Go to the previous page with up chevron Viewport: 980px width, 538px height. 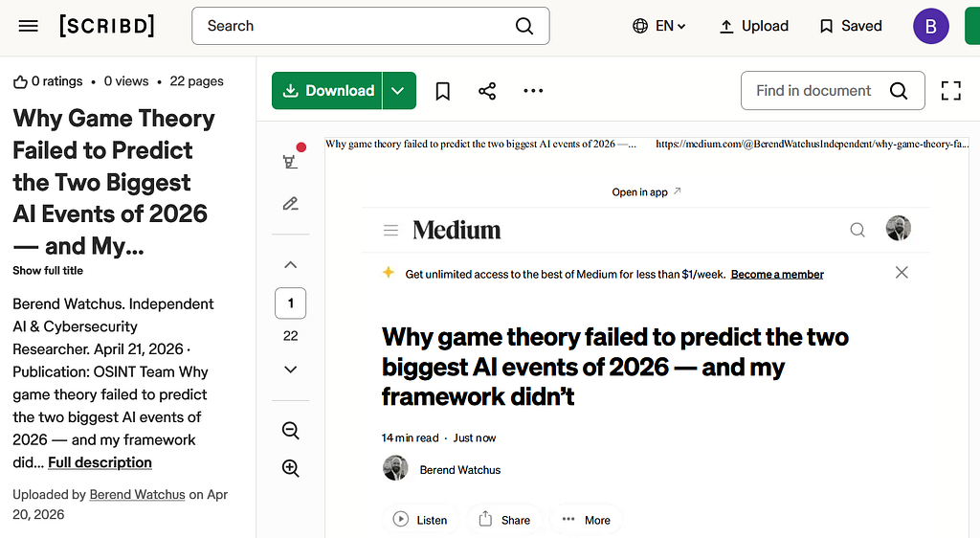(291, 265)
